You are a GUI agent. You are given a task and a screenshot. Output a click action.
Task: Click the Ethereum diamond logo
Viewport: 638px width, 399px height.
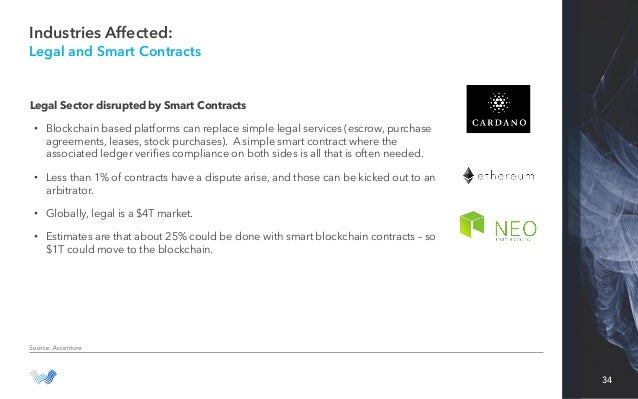pyautogui.click(x=468, y=175)
